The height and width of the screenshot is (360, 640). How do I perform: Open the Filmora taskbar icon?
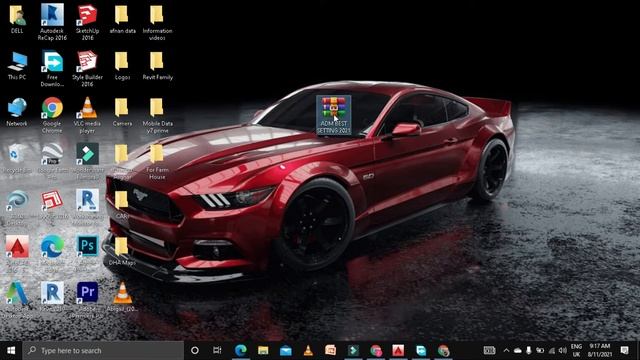click(353, 350)
